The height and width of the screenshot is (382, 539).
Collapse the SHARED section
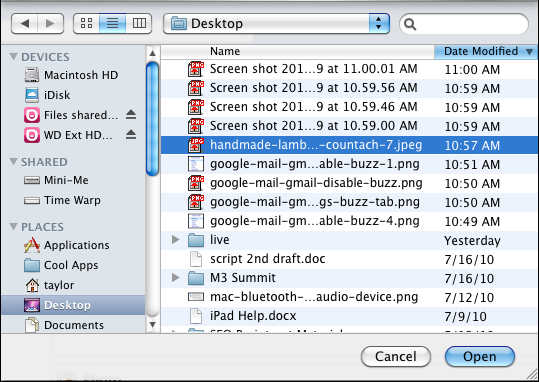pos(13,161)
